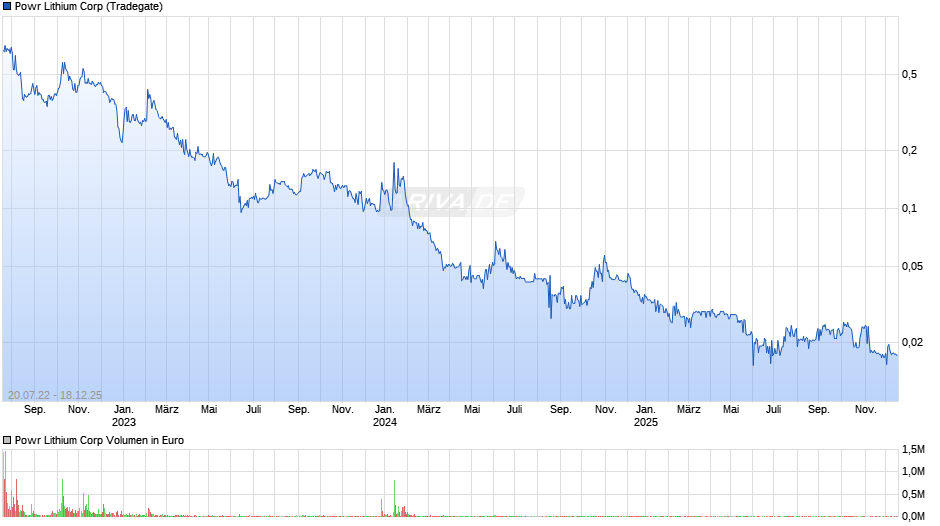This screenshot has height=526, width=940.
Task: Click the 'Jan. 2023' time axis label
Action: coord(123,416)
